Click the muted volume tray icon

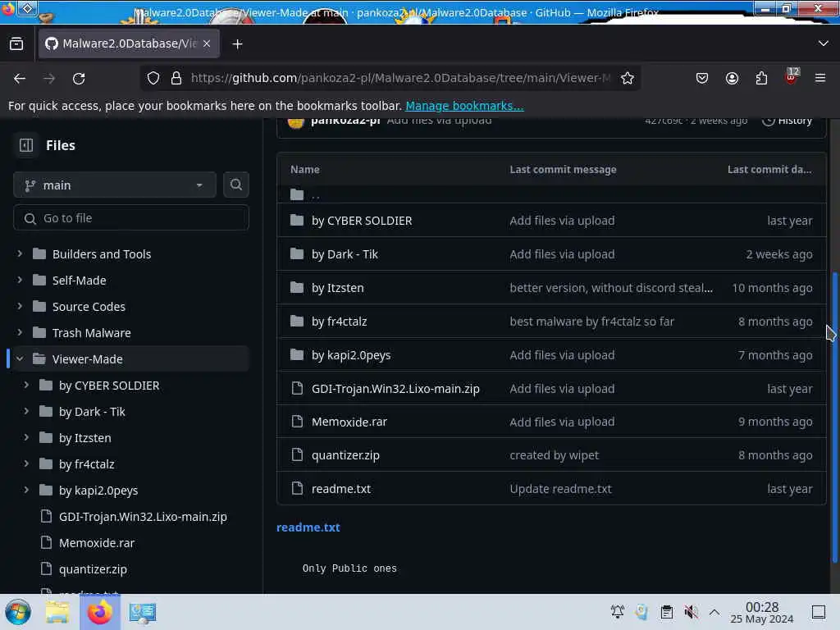691,612
